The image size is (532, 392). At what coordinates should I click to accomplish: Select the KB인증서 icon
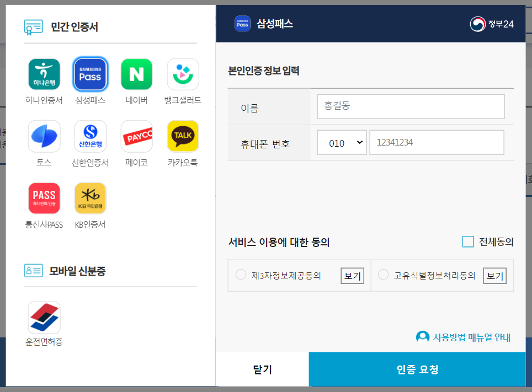coord(90,197)
